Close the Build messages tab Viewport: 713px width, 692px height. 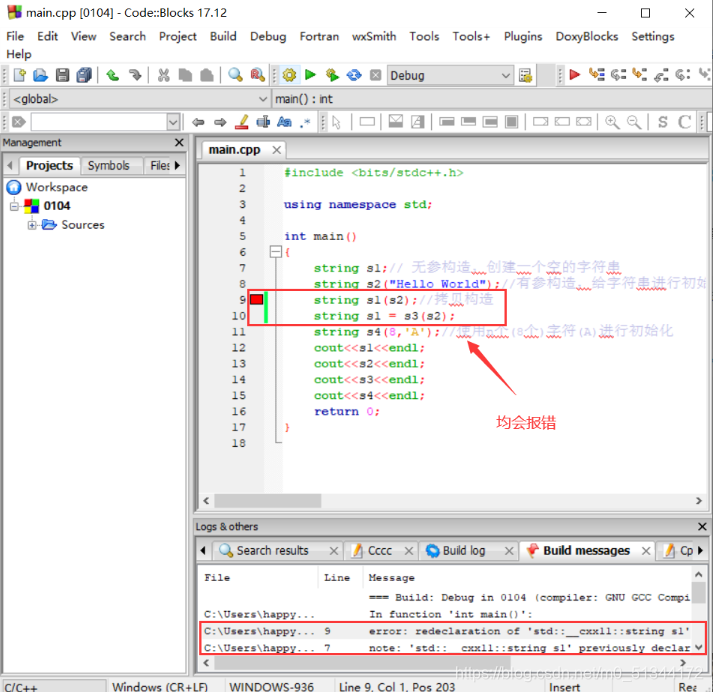[x=645, y=551]
